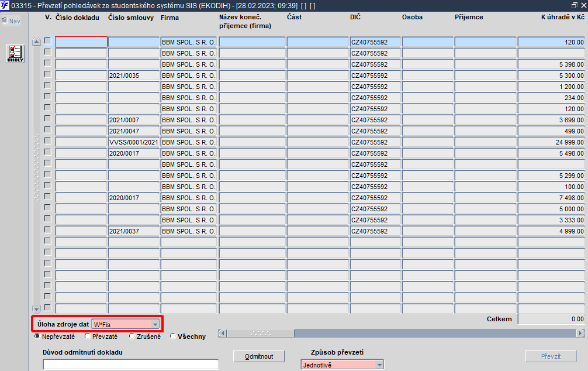The image size is (588, 371).
Task: Click scroll up arrow of records list
Action: coord(36,42)
